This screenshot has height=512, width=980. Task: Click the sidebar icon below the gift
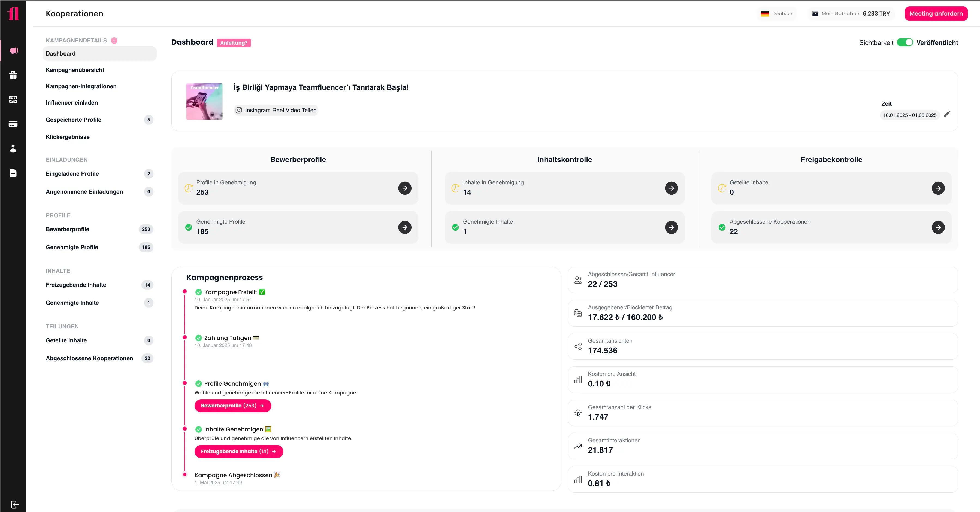tap(13, 99)
